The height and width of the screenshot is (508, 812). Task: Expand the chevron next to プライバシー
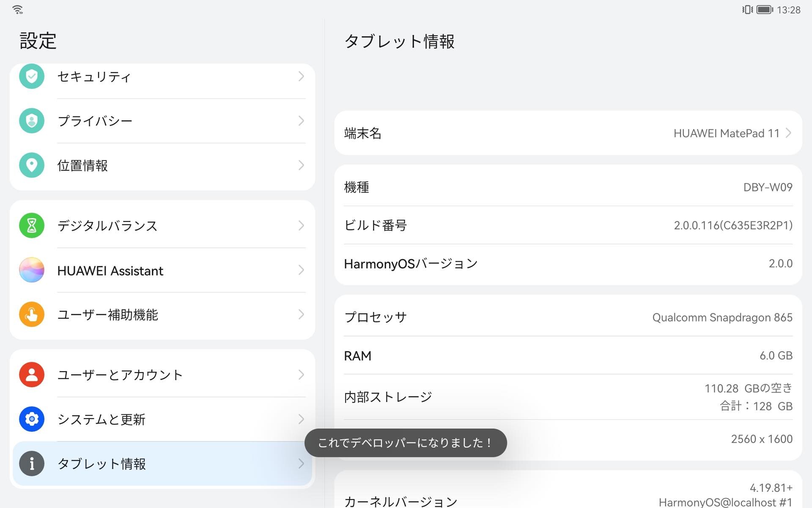tap(301, 121)
